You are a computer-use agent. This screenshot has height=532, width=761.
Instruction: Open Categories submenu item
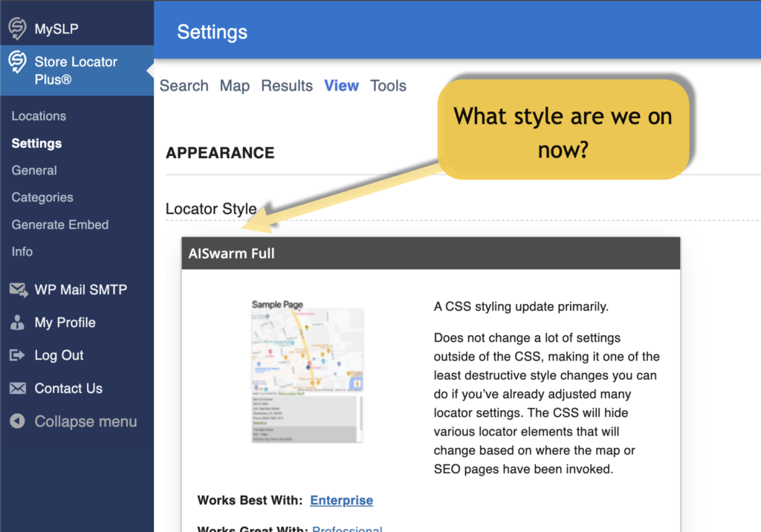click(x=42, y=198)
